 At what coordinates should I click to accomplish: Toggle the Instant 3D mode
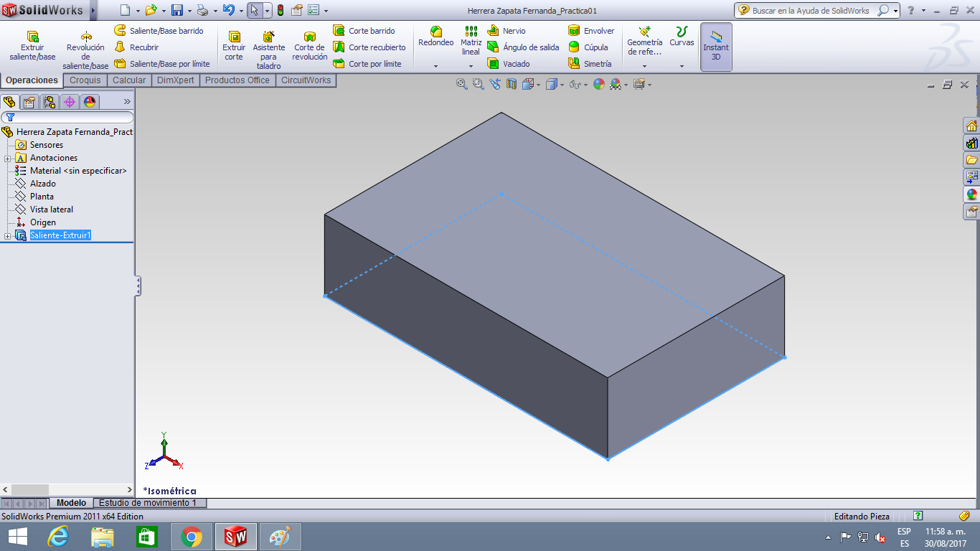(715, 47)
